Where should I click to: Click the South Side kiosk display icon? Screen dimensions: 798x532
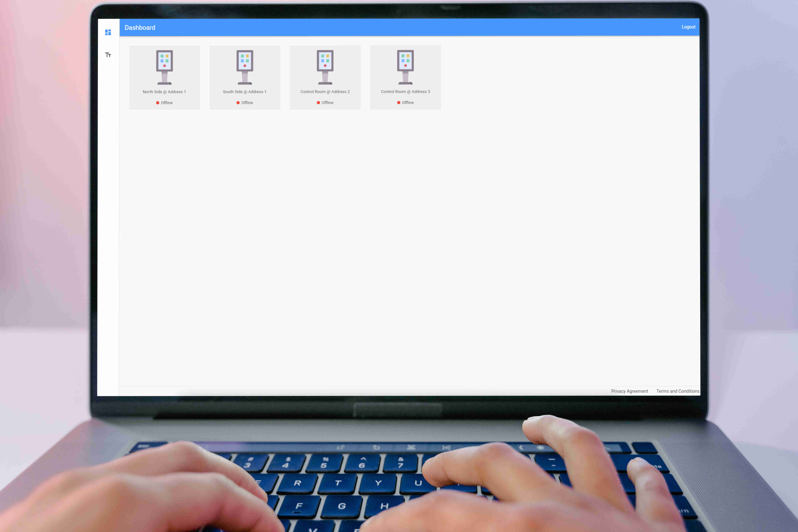pos(245,66)
